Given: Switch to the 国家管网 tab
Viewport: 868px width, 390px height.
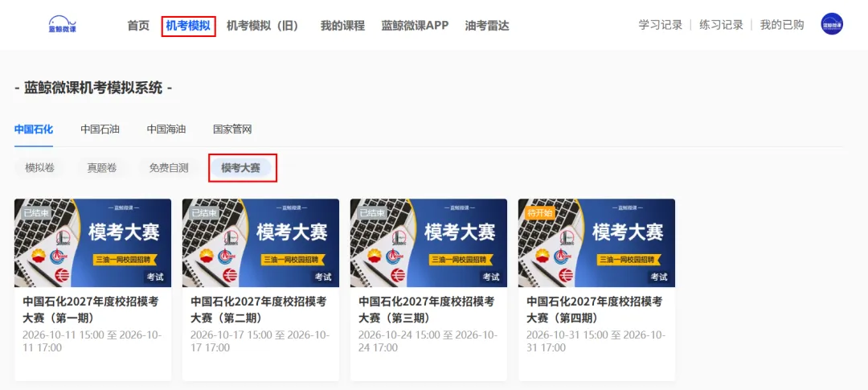Looking at the screenshot, I should [x=232, y=129].
